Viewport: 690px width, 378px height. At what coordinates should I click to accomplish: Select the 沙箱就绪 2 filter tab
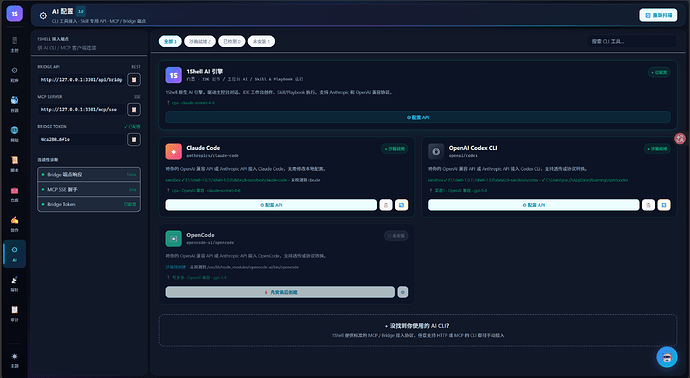pyautogui.click(x=200, y=41)
